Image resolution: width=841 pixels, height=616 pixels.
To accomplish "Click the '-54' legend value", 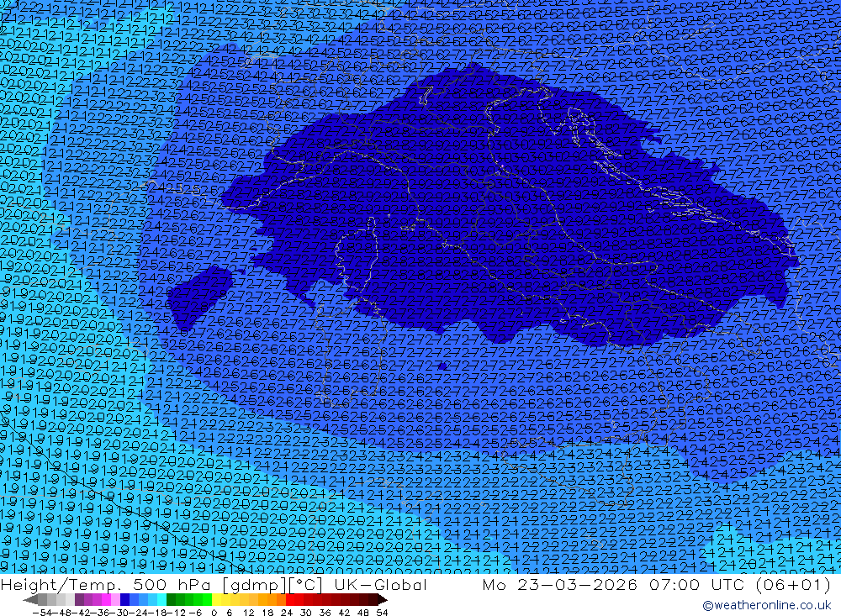I will [x=42, y=613].
